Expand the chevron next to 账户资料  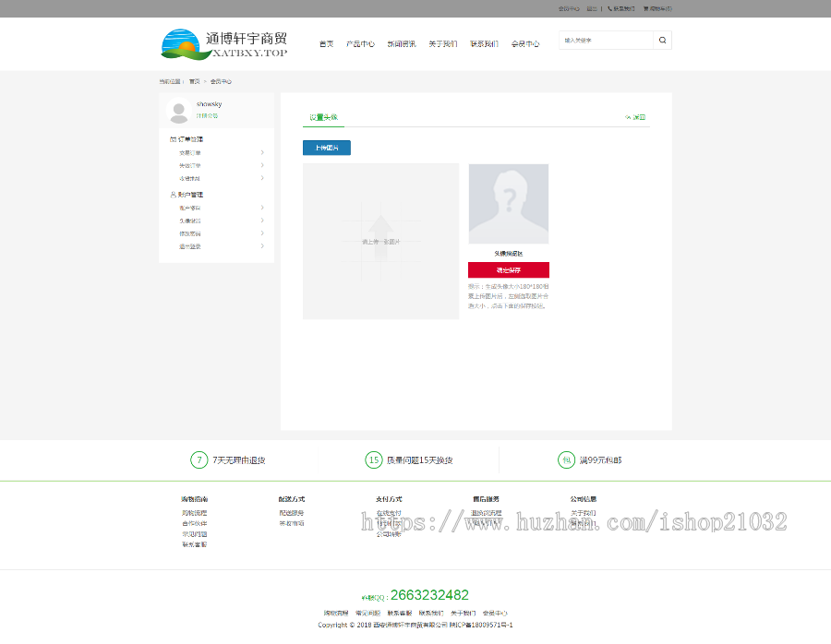coord(262,207)
